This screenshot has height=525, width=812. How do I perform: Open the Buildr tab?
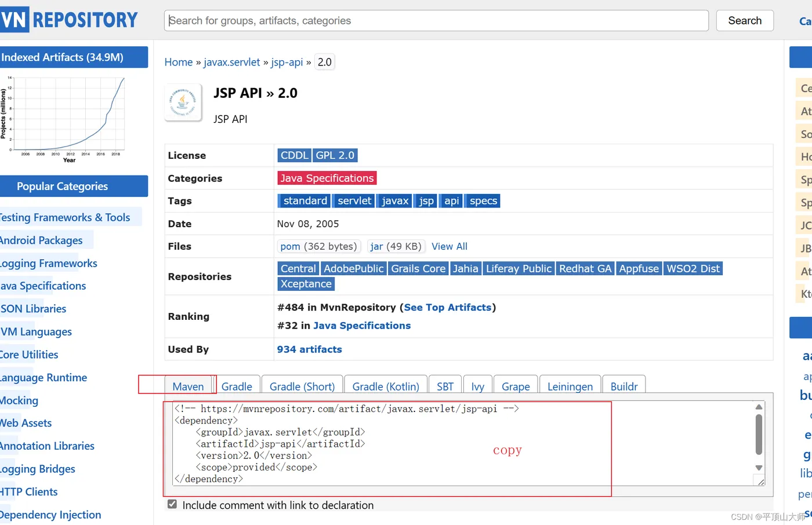tap(624, 386)
